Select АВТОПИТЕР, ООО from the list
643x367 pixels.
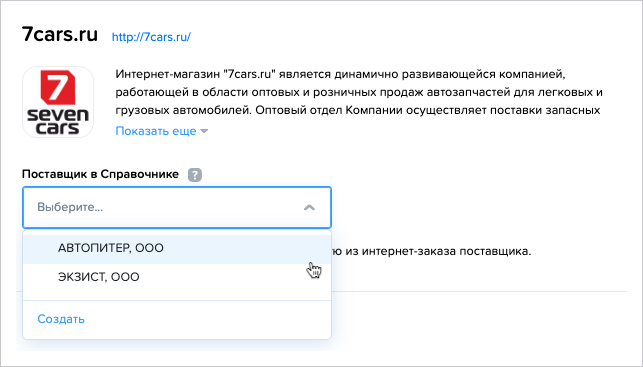[177, 248]
